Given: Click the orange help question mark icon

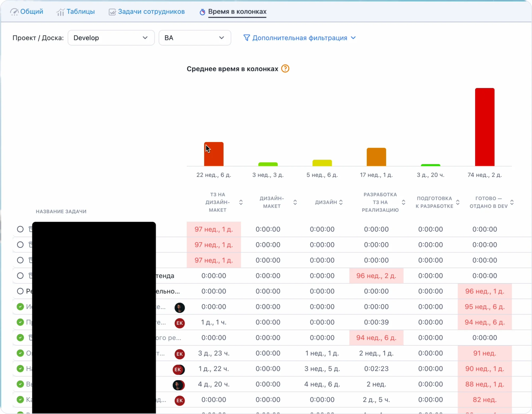Looking at the screenshot, I should click(x=285, y=69).
